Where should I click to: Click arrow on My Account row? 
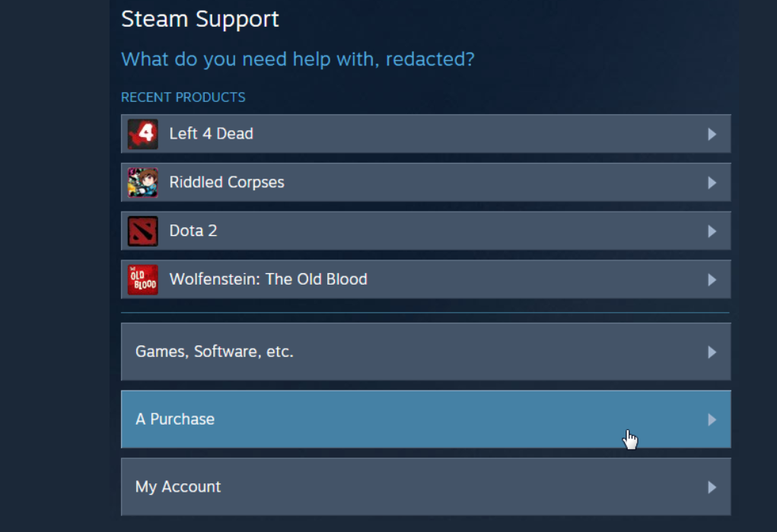(712, 487)
